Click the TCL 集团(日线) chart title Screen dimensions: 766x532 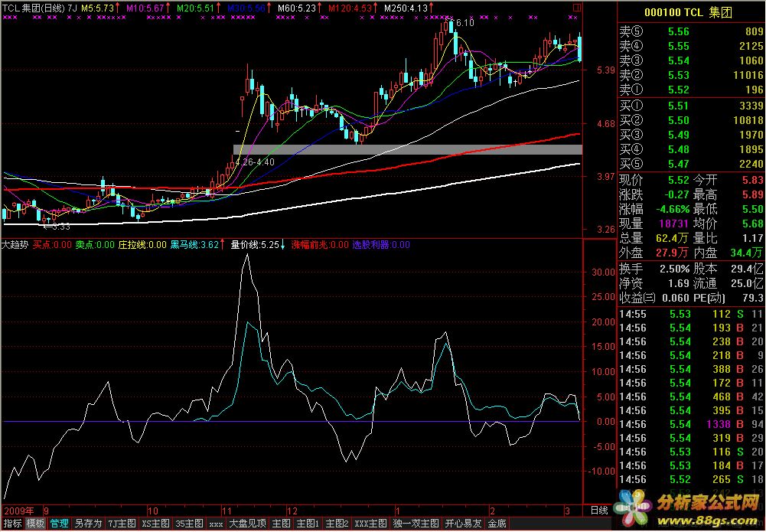coord(33,8)
